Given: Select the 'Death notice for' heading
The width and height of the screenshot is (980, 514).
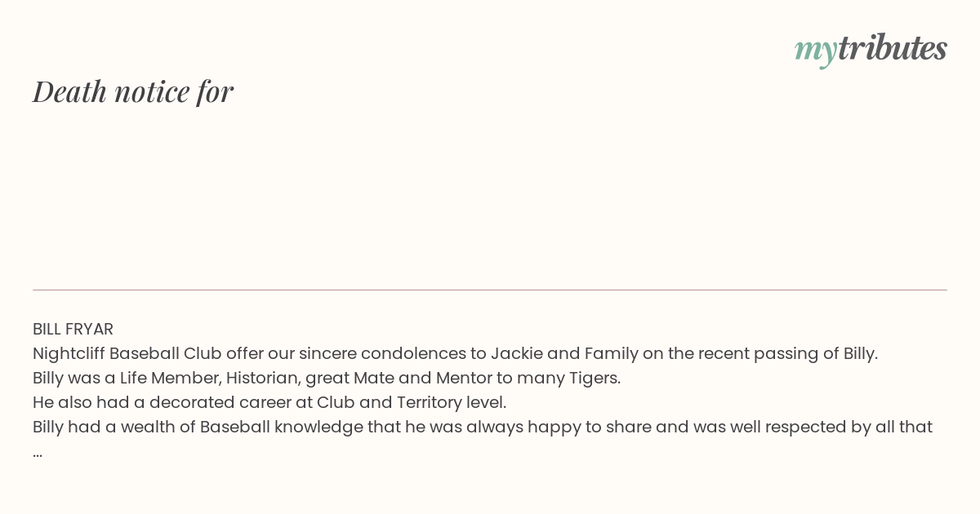Looking at the screenshot, I should [x=133, y=91].
